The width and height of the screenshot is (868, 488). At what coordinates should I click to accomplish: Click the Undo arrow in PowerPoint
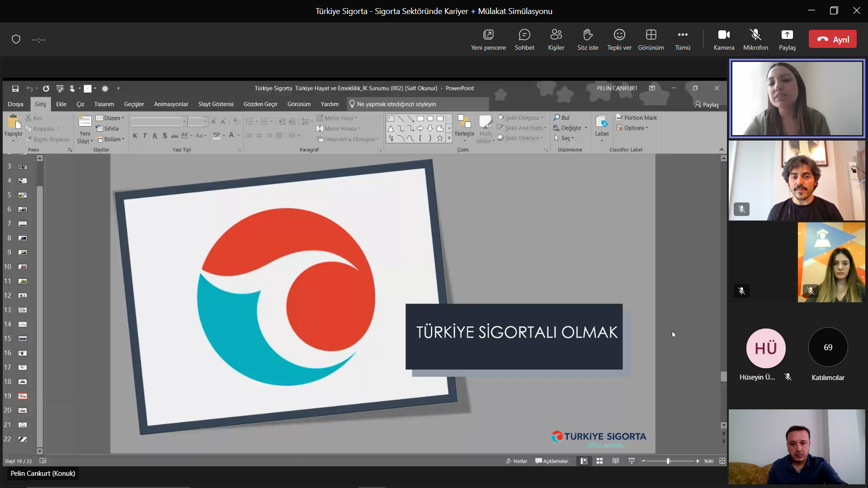29,89
